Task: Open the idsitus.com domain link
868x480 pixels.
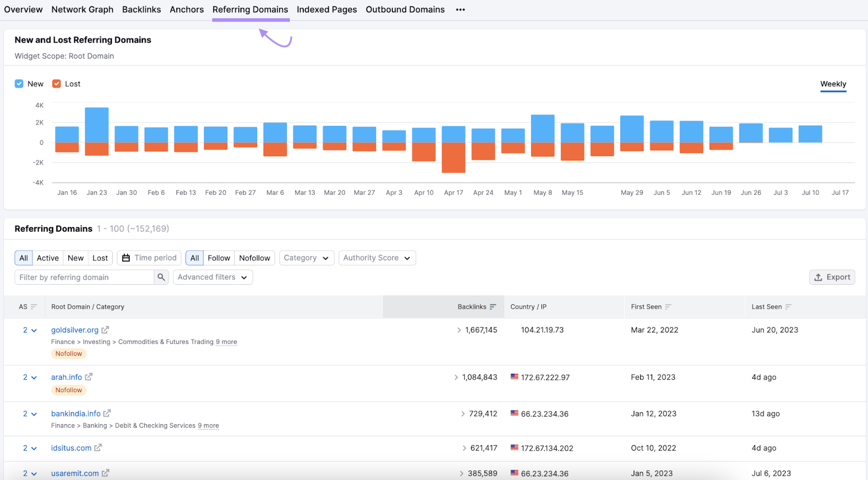Action: click(x=71, y=448)
